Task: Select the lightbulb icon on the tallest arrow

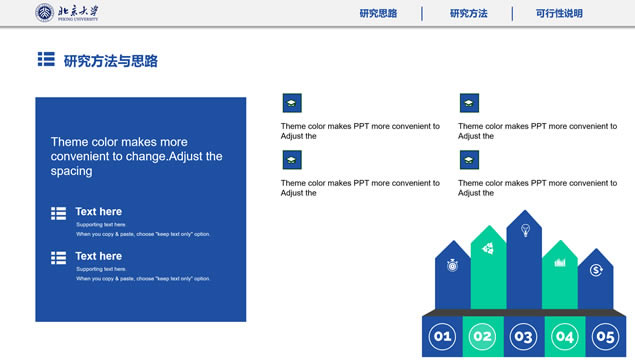Action: click(525, 231)
